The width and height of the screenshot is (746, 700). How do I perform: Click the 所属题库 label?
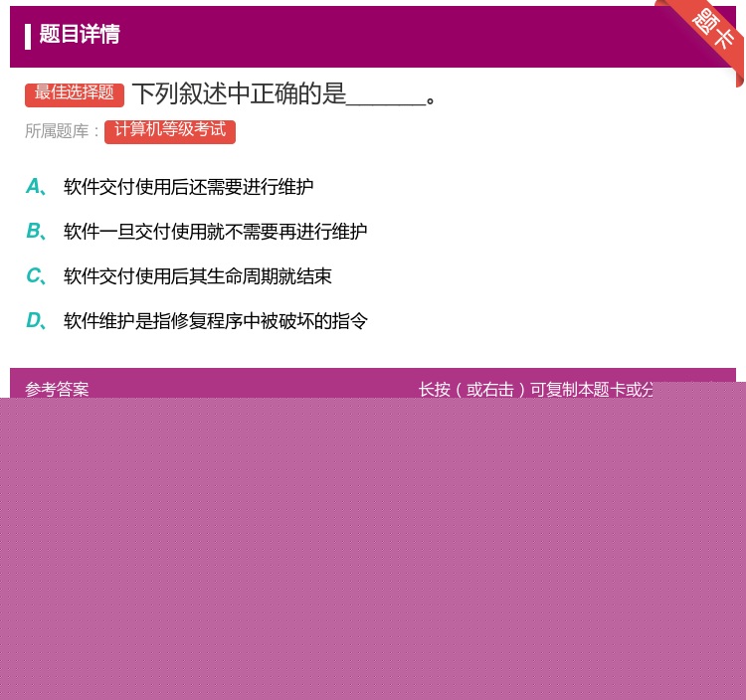[57, 131]
